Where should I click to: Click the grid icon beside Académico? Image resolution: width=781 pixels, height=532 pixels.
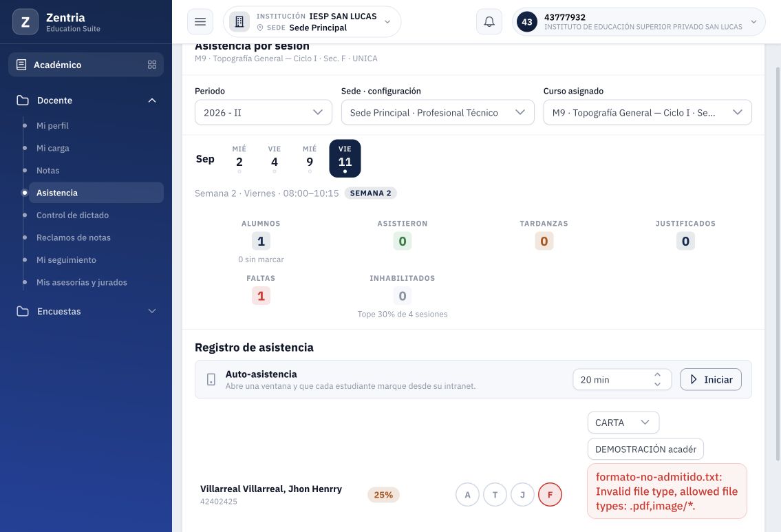152,65
